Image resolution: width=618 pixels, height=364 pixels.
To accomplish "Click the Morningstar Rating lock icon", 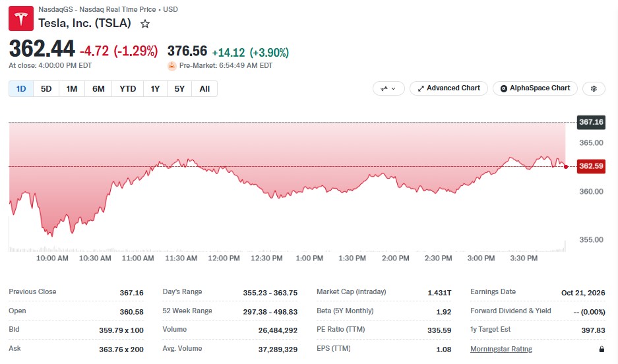I will [602, 349].
